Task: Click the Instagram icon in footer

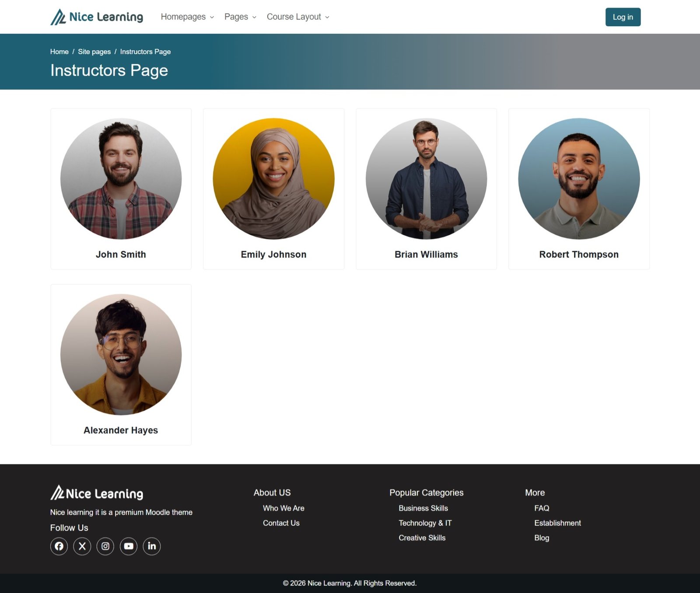Action: tap(105, 546)
